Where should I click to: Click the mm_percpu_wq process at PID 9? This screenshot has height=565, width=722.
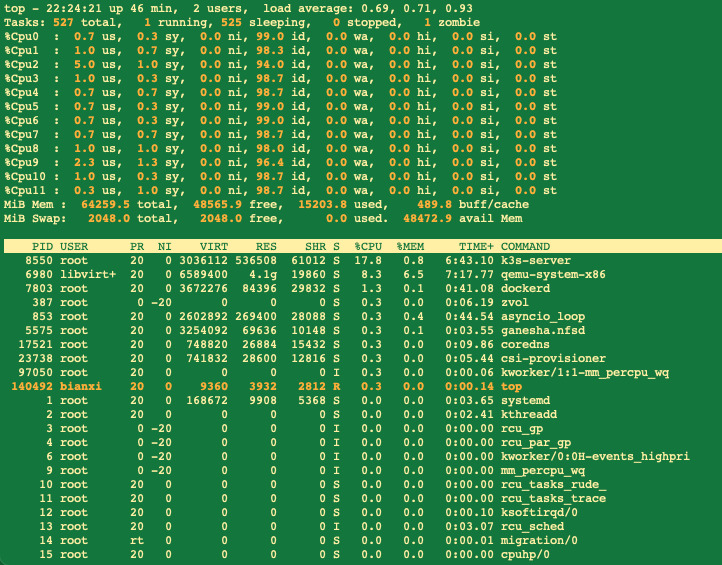543,471
